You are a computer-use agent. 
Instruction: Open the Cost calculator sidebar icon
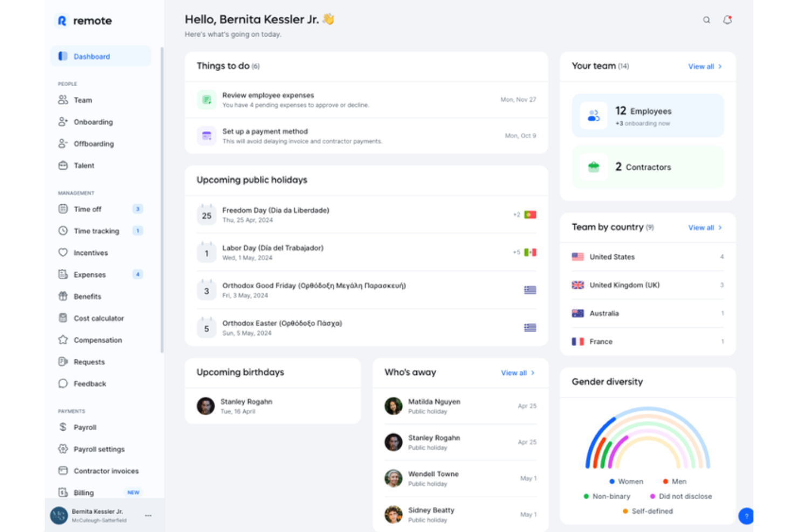(63, 318)
